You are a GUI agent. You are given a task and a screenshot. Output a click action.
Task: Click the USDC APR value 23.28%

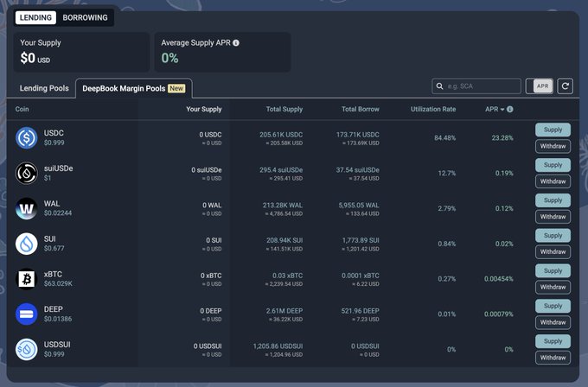(502, 138)
